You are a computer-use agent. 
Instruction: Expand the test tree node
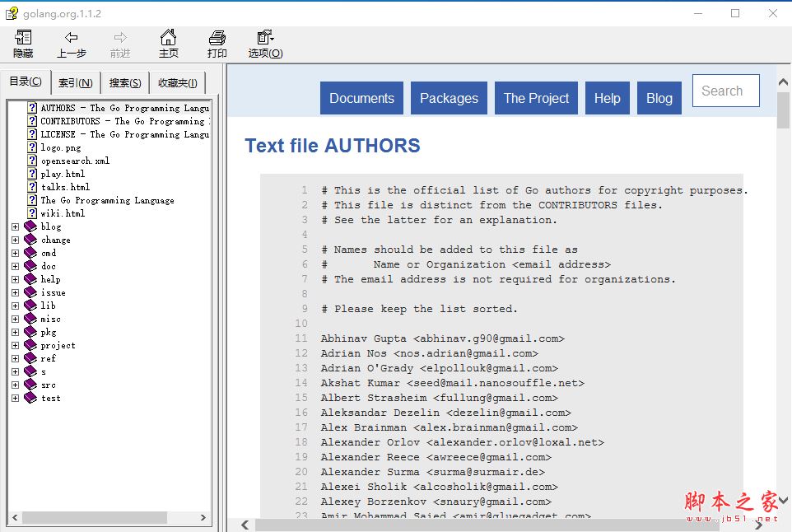click(x=15, y=398)
